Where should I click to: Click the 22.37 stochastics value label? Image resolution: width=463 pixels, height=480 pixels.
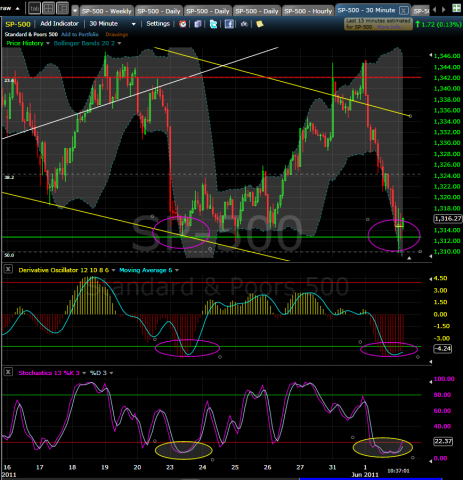[443, 441]
